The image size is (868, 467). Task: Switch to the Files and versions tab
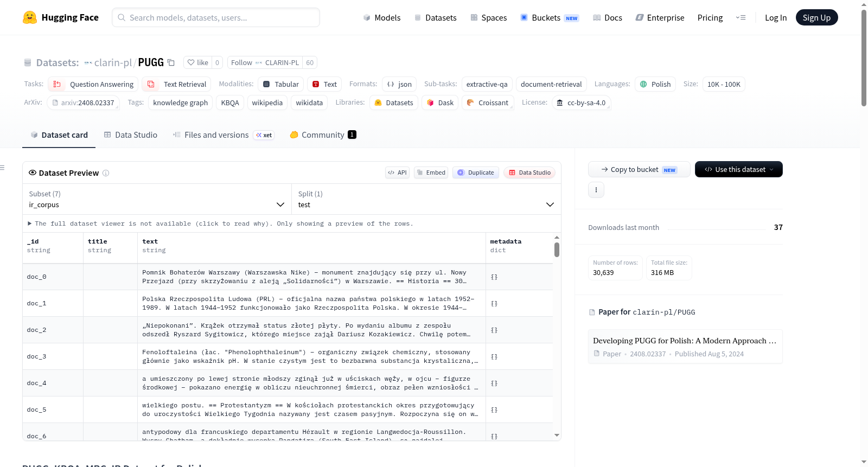(x=223, y=135)
